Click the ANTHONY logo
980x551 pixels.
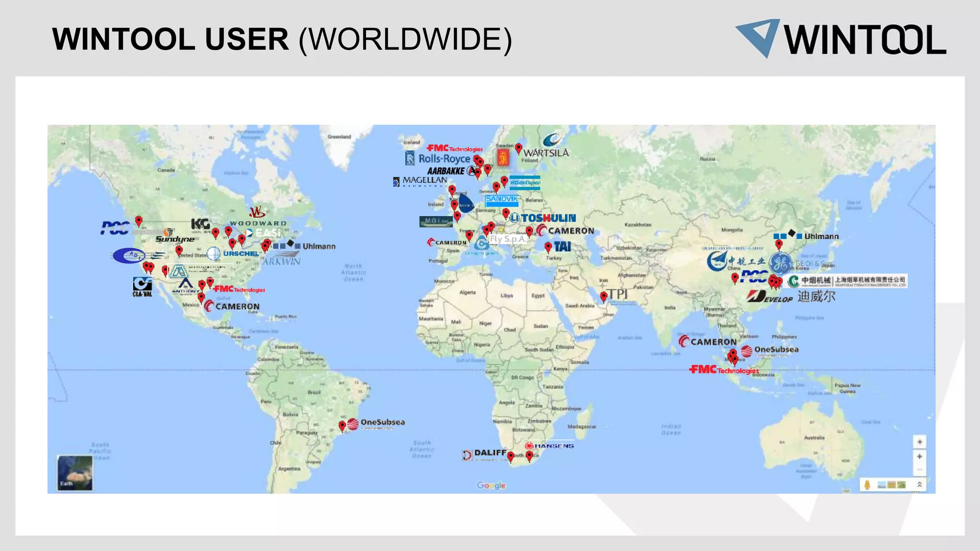pyautogui.click(x=186, y=286)
